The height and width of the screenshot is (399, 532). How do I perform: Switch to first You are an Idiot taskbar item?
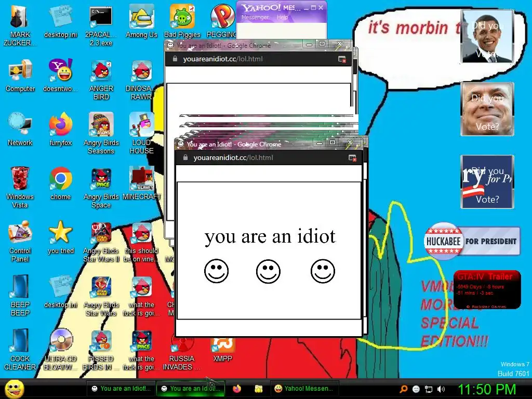coord(121,389)
